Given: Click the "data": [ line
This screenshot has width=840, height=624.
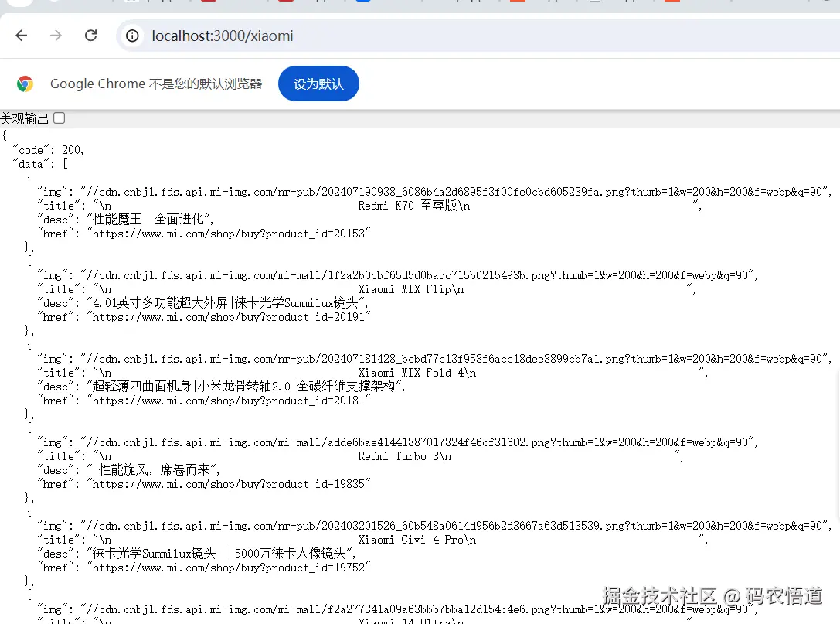Looking at the screenshot, I should [x=40, y=164].
